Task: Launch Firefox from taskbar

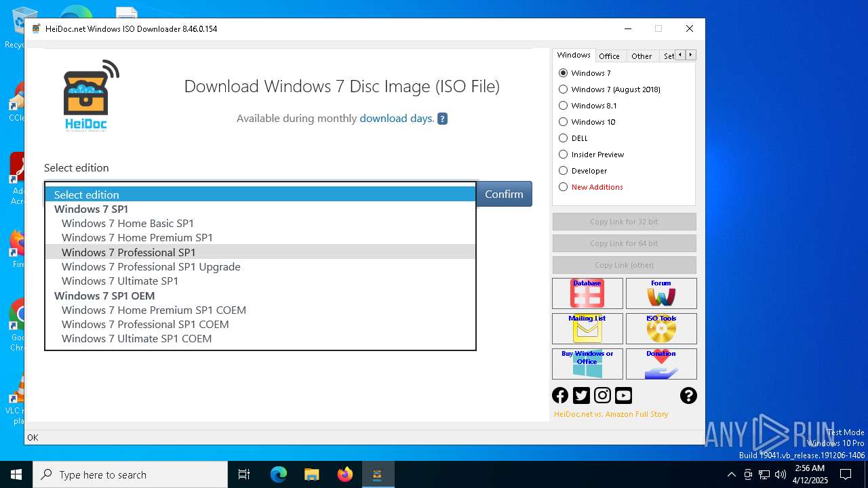Action: (x=344, y=474)
